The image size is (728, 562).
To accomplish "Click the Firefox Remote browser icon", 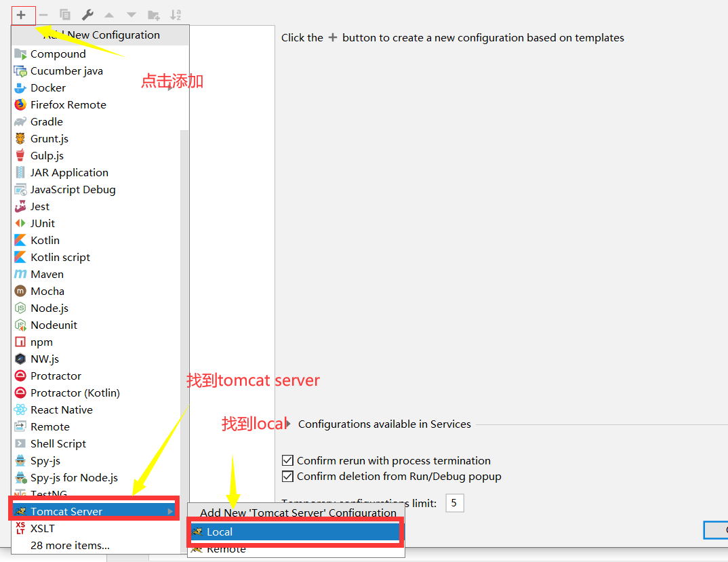I will tap(20, 104).
